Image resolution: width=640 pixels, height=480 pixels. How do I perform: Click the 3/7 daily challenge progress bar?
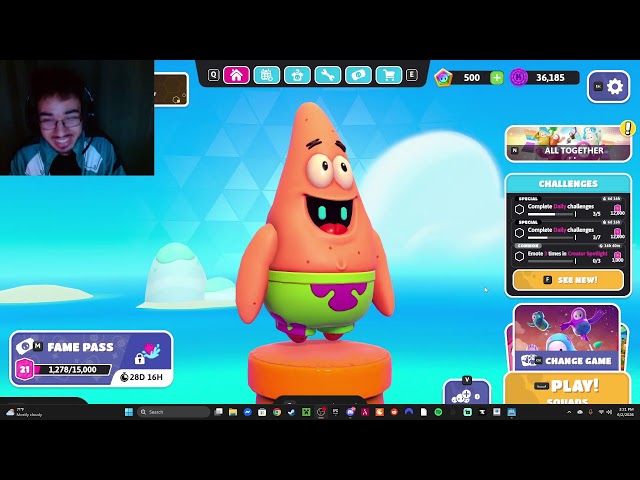[x=552, y=238]
